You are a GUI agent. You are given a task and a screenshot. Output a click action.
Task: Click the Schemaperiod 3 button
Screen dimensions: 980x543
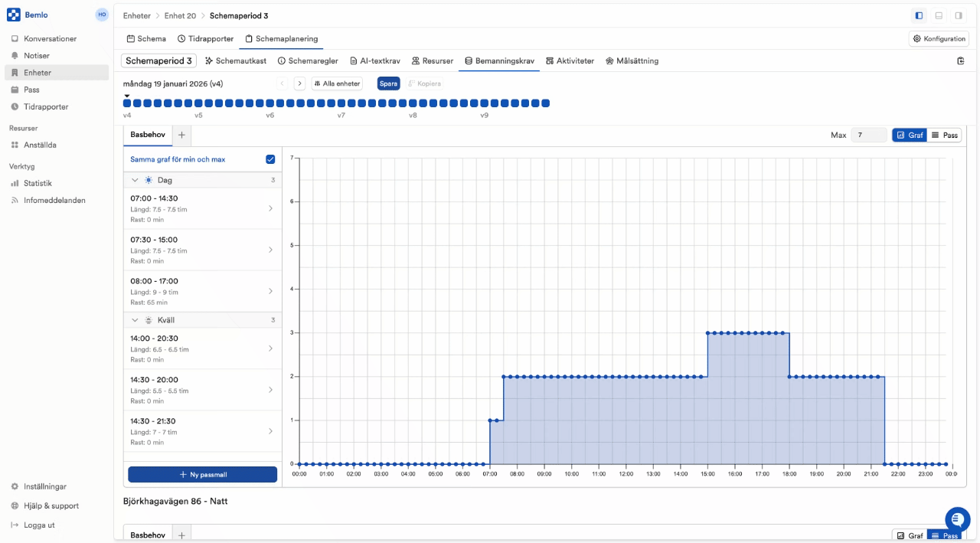tap(158, 61)
